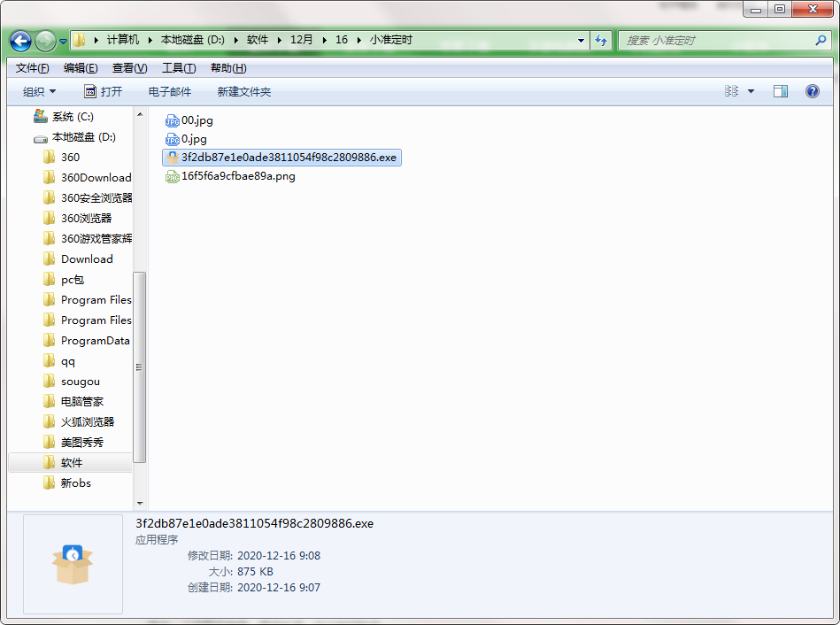
Task: Click the navigation pane scrollbar down arrow
Action: 140,503
